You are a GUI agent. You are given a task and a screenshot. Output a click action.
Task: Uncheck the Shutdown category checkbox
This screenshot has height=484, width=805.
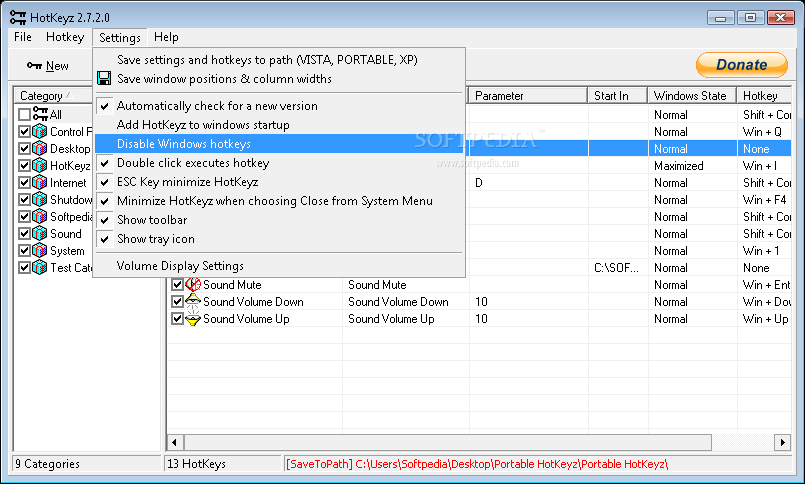(x=24, y=199)
